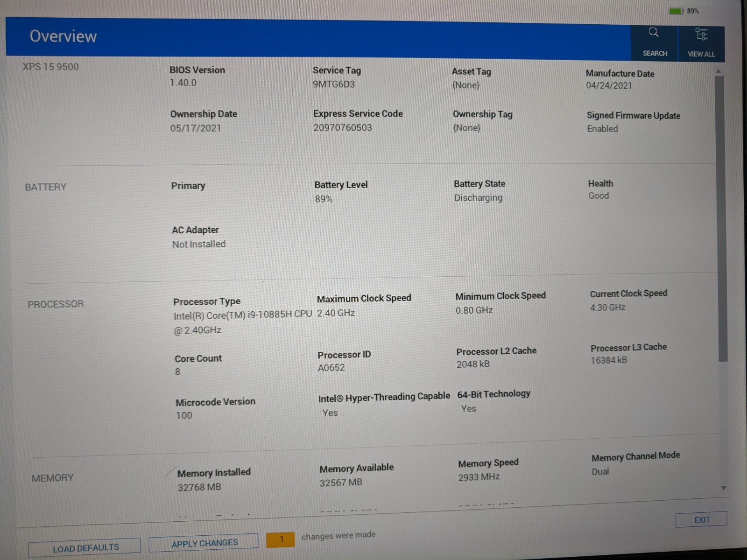The width and height of the screenshot is (747, 560).
Task: Click the Apply Changes button
Action: 204,543
